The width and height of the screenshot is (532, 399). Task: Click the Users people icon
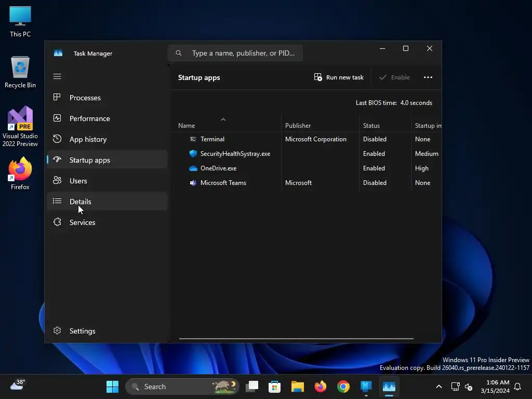tap(57, 180)
